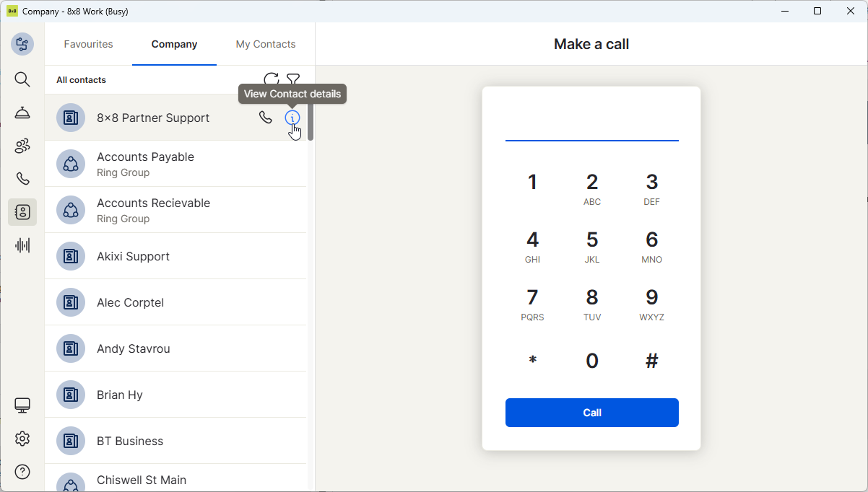This screenshot has height=492, width=868.
Task: Click the 8x8 Partner Support avatar icon
Action: coord(71,118)
